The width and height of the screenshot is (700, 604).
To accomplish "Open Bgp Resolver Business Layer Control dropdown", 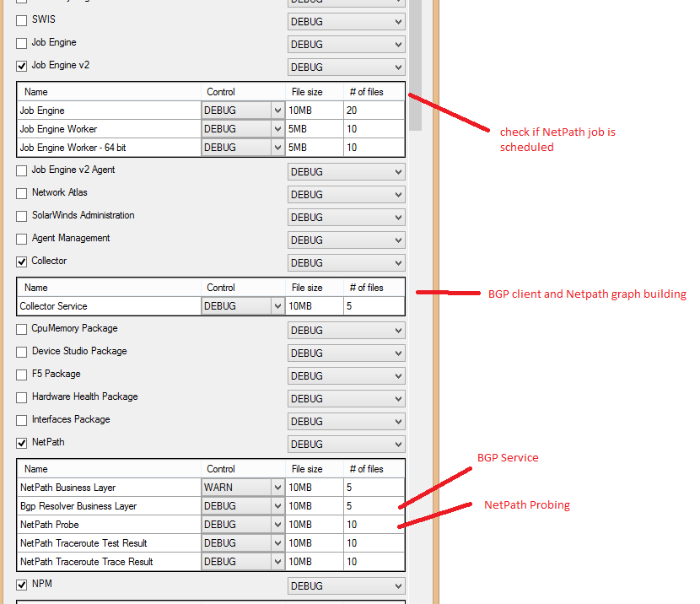I will (243, 506).
